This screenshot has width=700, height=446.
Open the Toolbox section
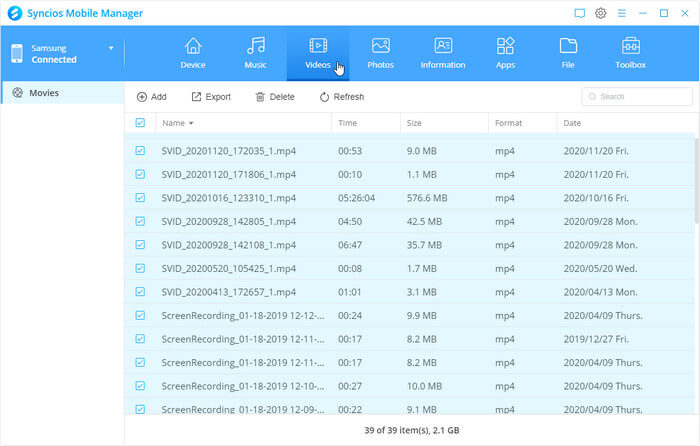point(630,53)
